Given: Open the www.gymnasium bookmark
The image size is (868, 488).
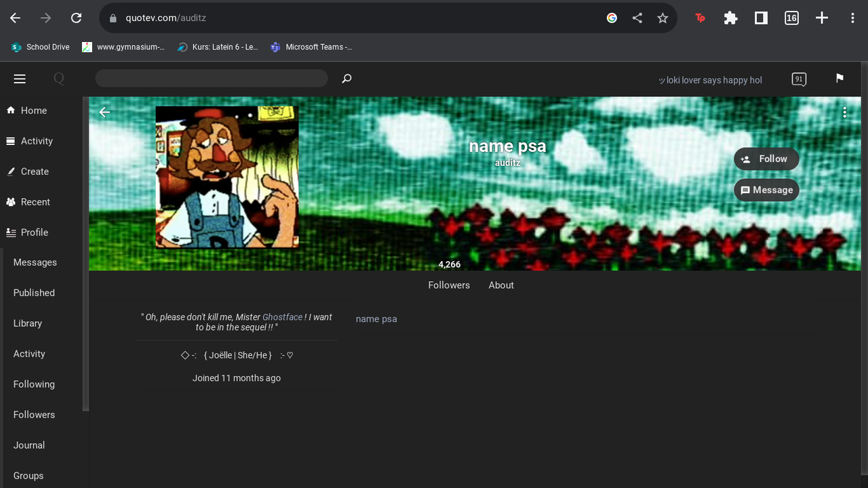Looking at the screenshot, I should click(x=123, y=47).
